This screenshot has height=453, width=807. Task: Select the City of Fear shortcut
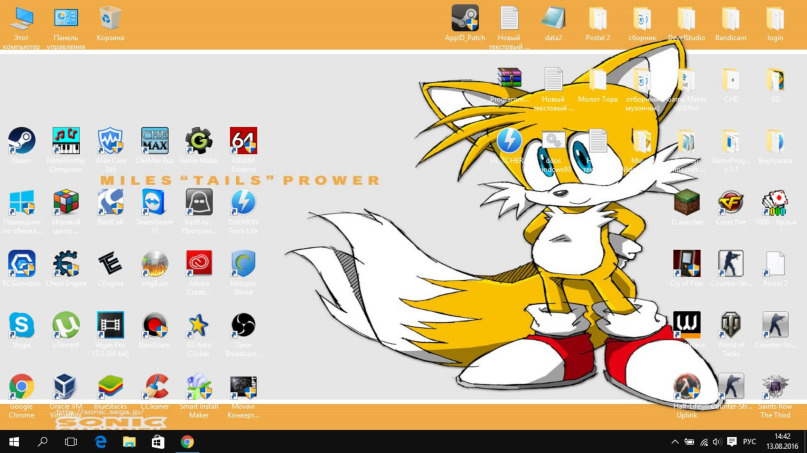pos(686,264)
